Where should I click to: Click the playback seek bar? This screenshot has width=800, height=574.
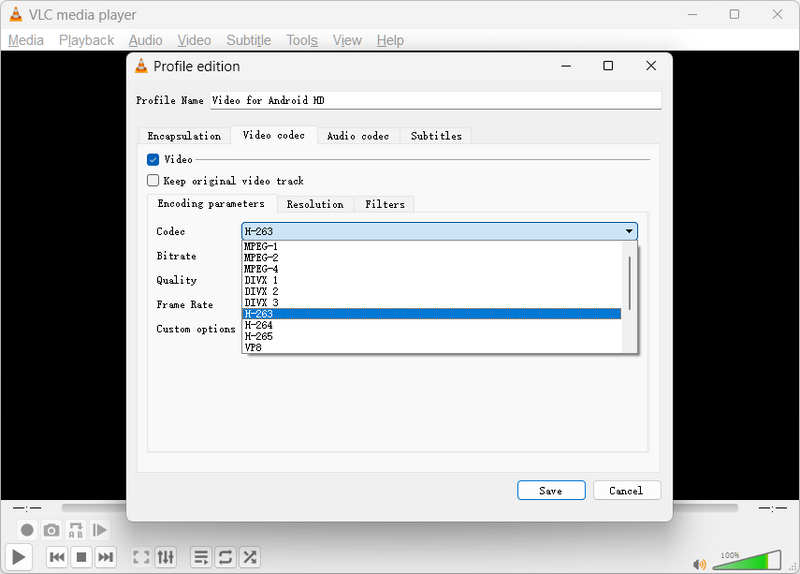pos(399,508)
